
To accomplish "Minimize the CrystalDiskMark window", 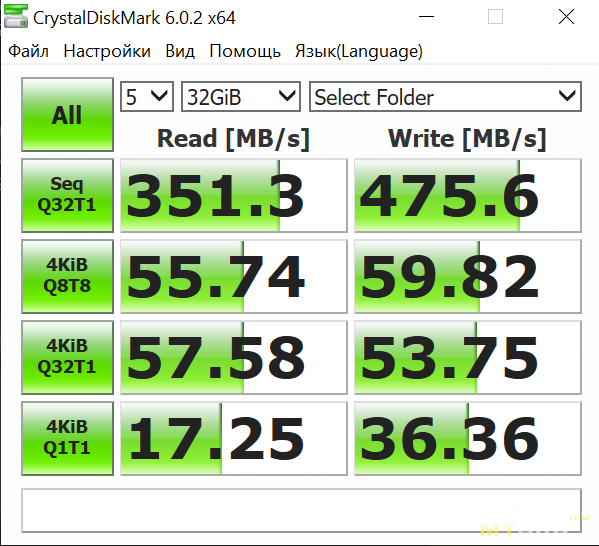I will (426, 17).
